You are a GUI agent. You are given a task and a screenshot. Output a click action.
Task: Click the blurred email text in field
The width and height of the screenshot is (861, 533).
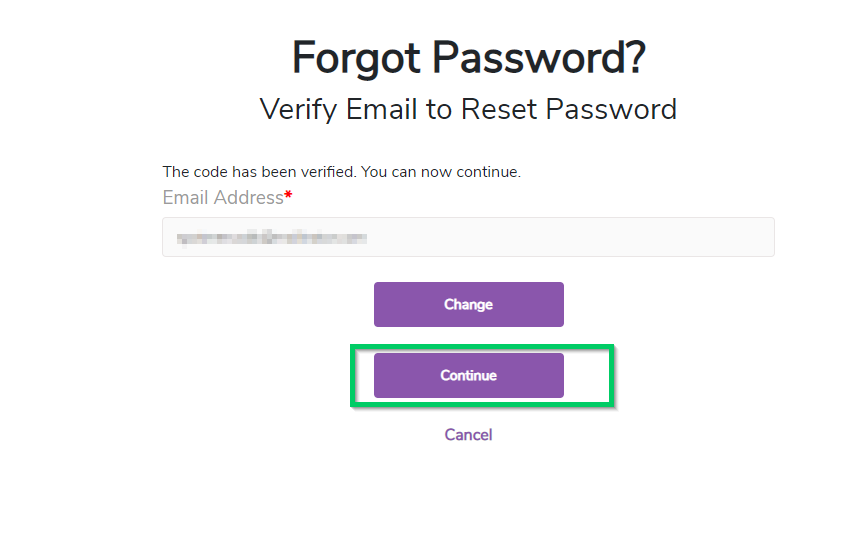pyautogui.click(x=270, y=238)
